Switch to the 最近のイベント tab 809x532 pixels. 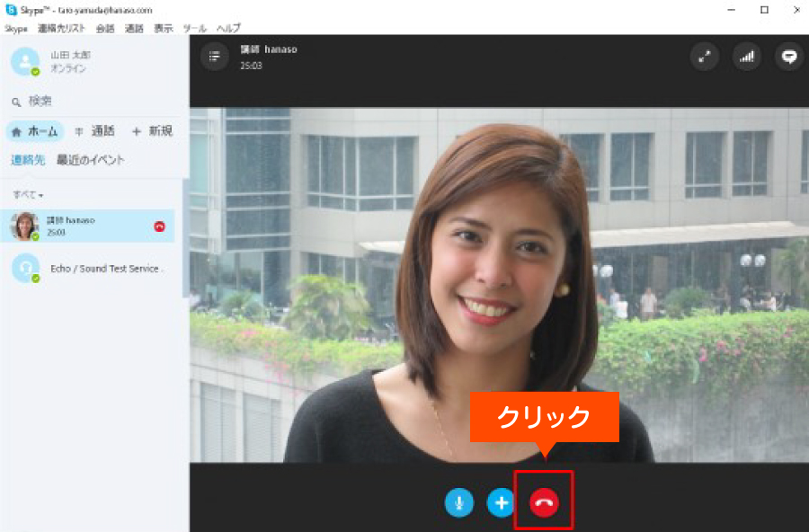coord(90,160)
